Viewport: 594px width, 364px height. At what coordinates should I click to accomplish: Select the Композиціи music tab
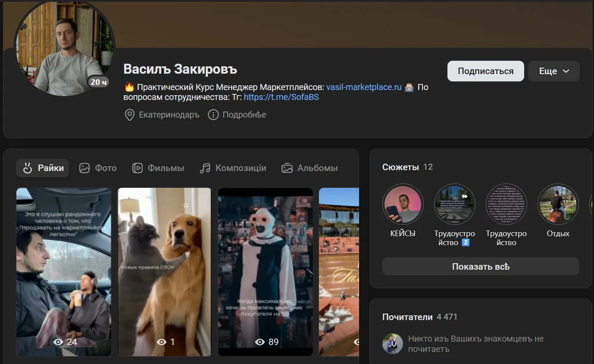tap(233, 168)
